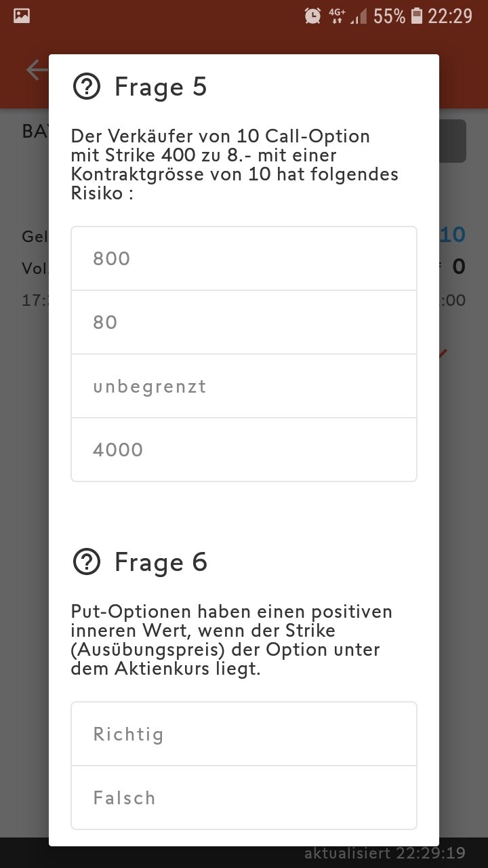Screen dimensions: 488x868
Task: Tap the question mark icon beside Frage 5
Action: [87, 87]
